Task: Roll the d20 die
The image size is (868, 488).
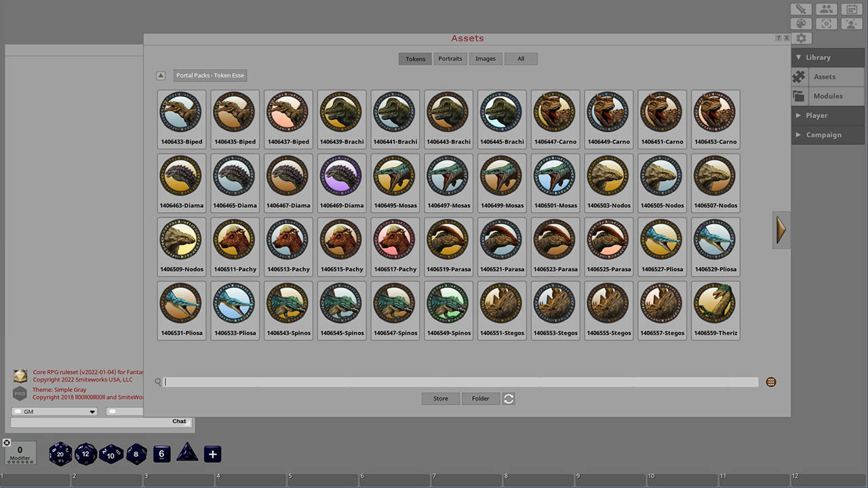Action: pyautogui.click(x=60, y=453)
